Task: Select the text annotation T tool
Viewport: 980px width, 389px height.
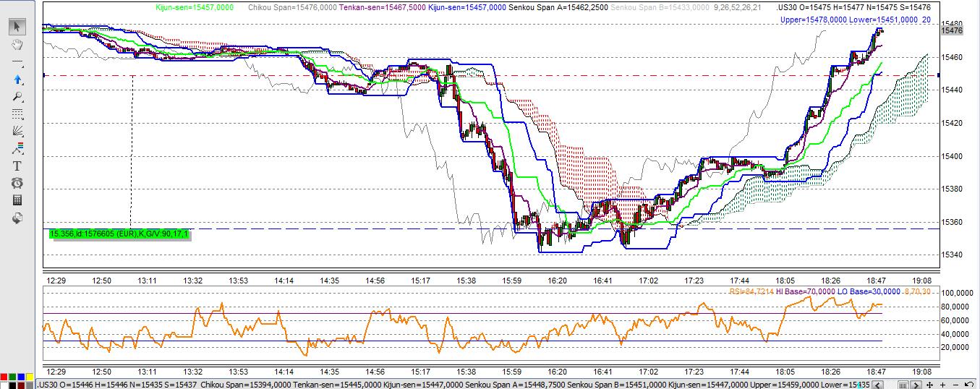Action: [x=17, y=166]
